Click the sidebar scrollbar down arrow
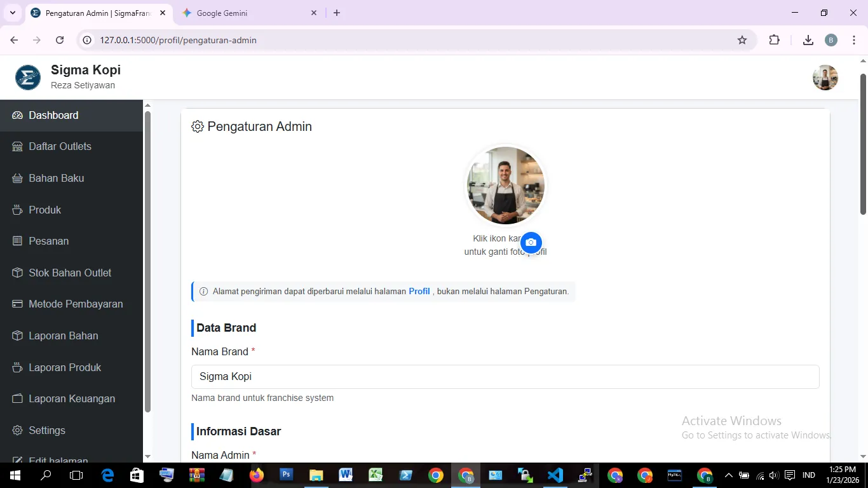Image resolution: width=868 pixels, height=488 pixels. (147, 456)
